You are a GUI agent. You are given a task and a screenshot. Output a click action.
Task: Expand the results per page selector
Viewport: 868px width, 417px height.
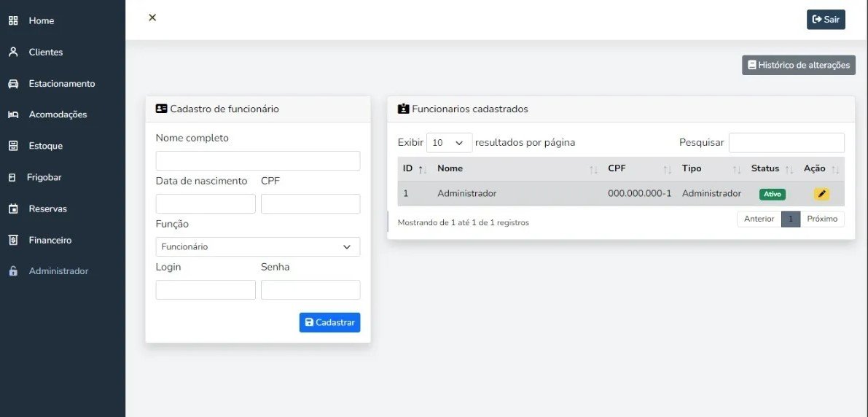point(449,143)
